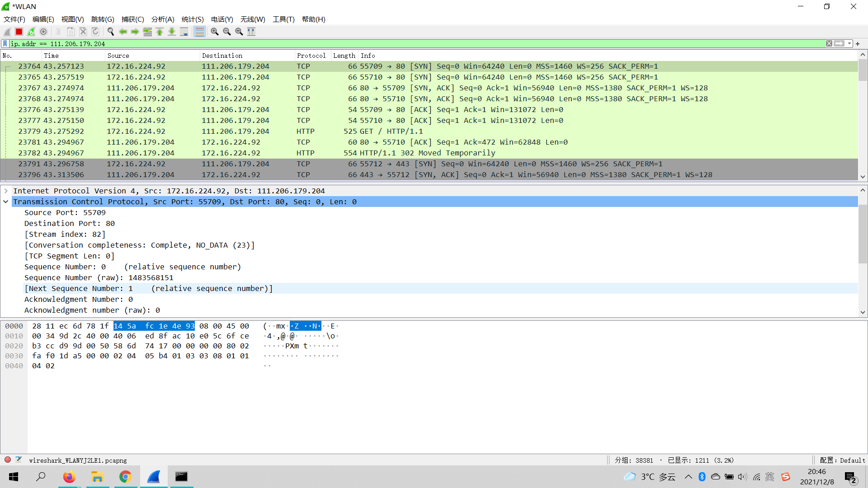
Task: Open display filter history dropdown
Action: [x=849, y=44]
